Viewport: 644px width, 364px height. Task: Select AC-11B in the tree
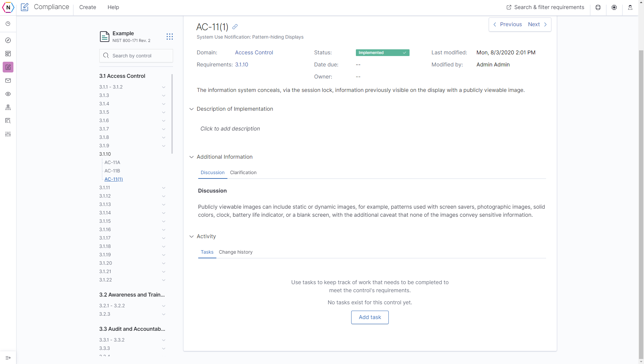click(112, 171)
